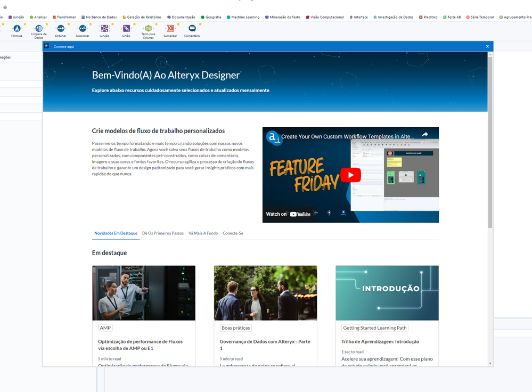Toggle favorite star for Limpeza de Dados

(47, 24)
